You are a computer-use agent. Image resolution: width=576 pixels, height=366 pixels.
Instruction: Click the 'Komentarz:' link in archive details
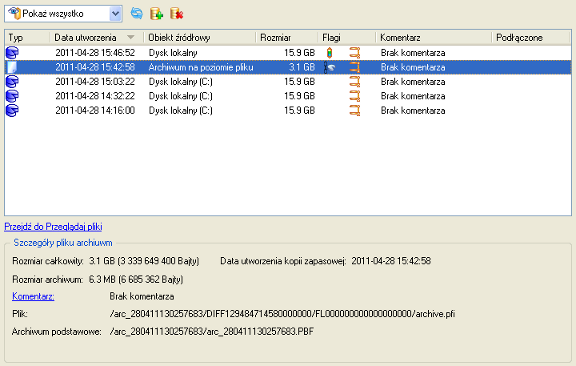pos(33,296)
